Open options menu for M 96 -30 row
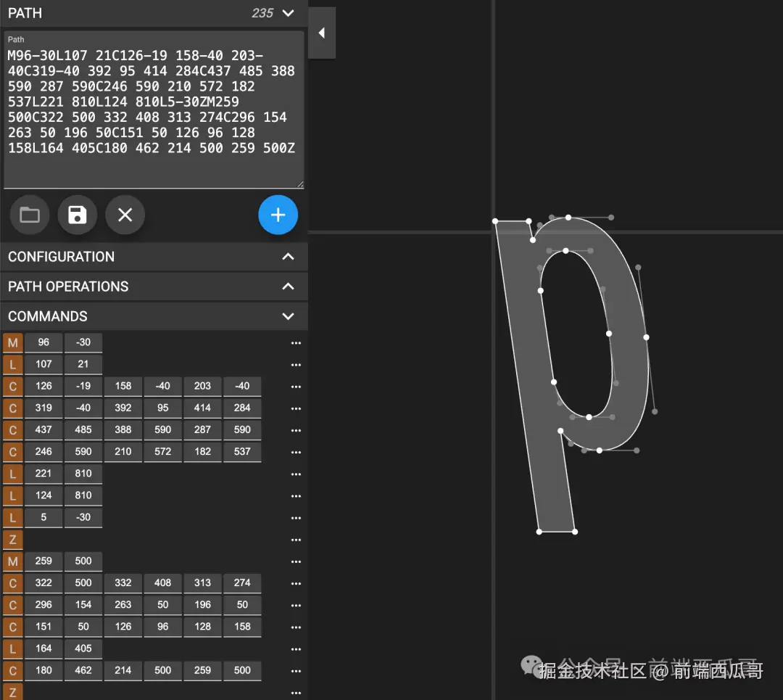 coord(296,343)
